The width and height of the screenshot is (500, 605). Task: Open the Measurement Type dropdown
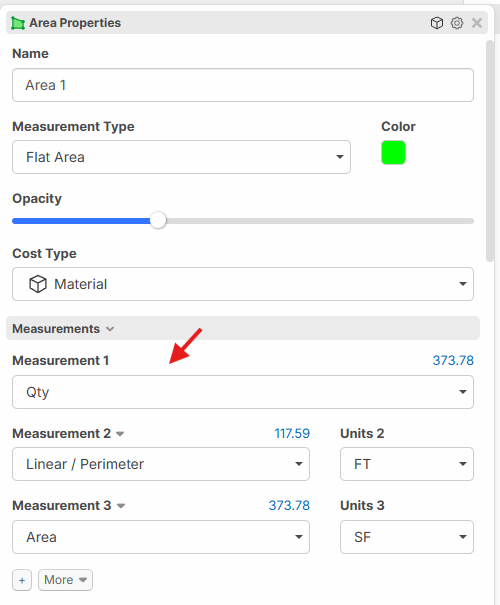[x=181, y=157]
